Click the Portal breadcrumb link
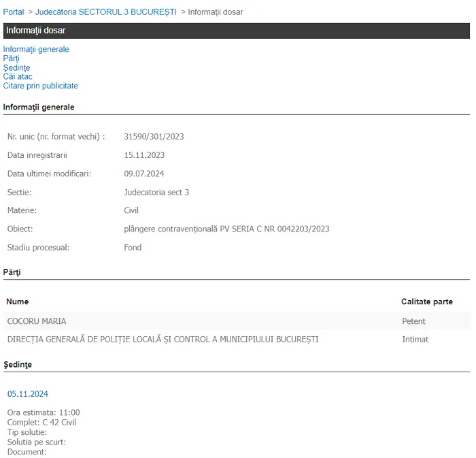This screenshot has height=458, width=476. click(14, 12)
